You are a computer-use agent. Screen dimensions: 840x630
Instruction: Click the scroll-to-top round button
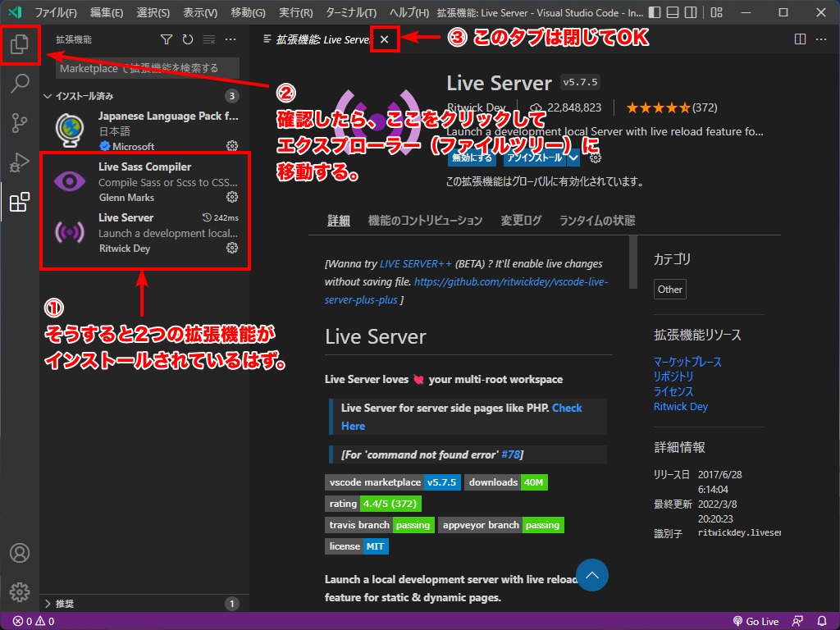click(592, 575)
